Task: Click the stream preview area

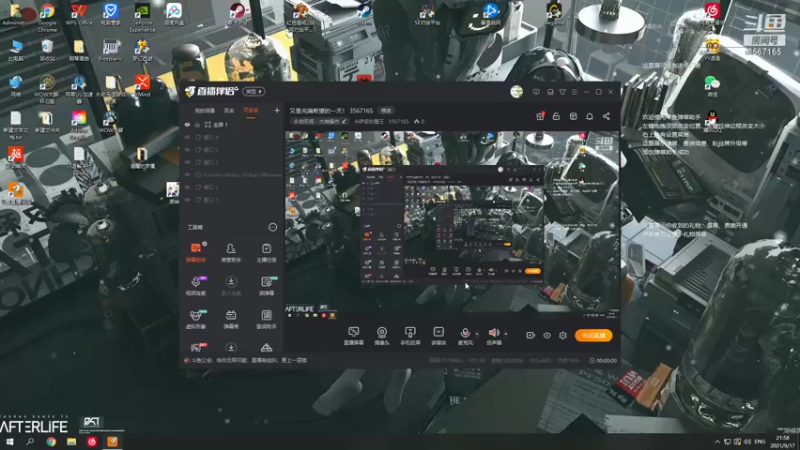Action: [452, 225]
